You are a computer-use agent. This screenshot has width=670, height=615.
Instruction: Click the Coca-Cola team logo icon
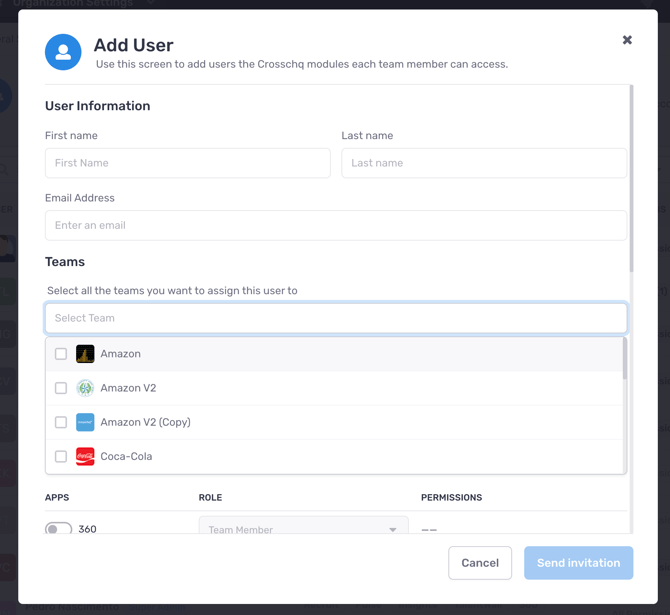click(x=85, y=456)
